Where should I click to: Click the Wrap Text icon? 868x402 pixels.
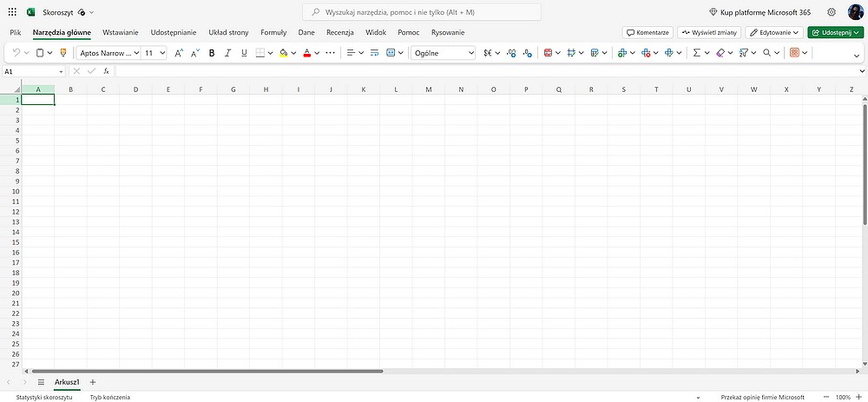374,53
